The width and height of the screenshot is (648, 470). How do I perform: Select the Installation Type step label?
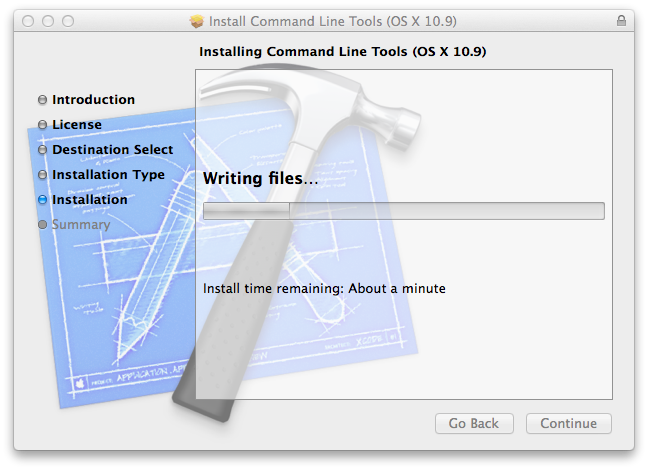click(x=108, y=175)
